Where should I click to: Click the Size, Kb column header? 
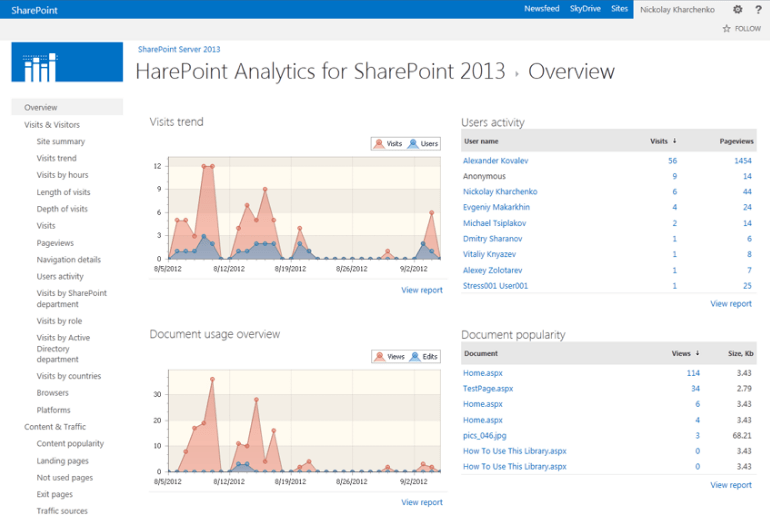pos(741,353)
